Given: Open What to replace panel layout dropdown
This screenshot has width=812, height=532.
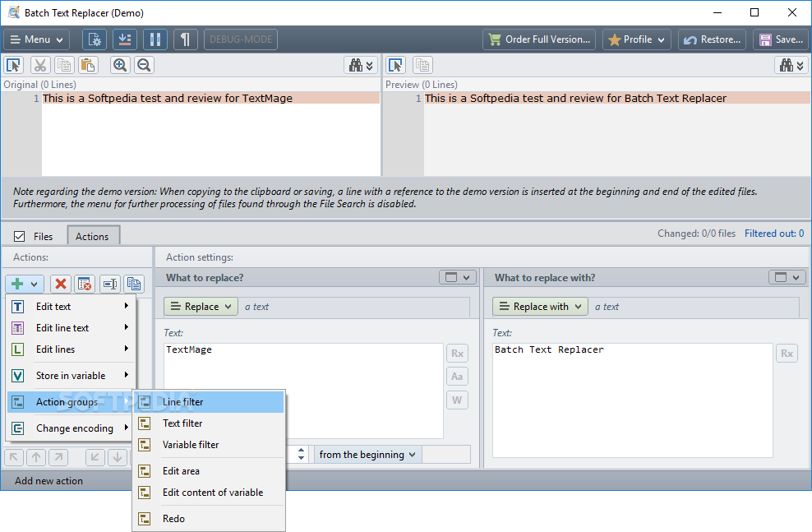Looking at the screenshot, I should click(458, 278).
